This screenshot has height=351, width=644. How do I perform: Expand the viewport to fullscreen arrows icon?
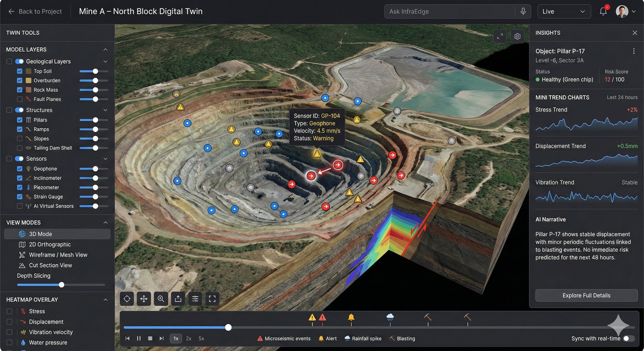[500, 36]
